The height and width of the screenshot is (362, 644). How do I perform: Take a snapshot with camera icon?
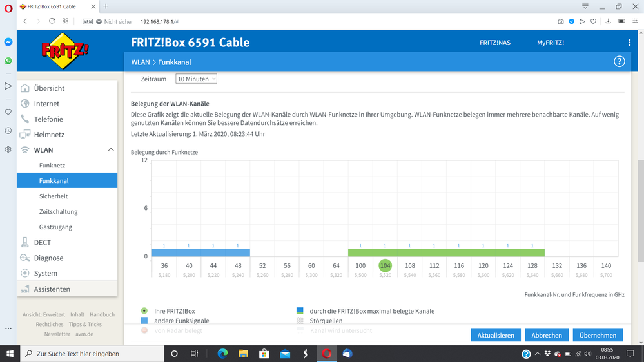coord(561,21)
